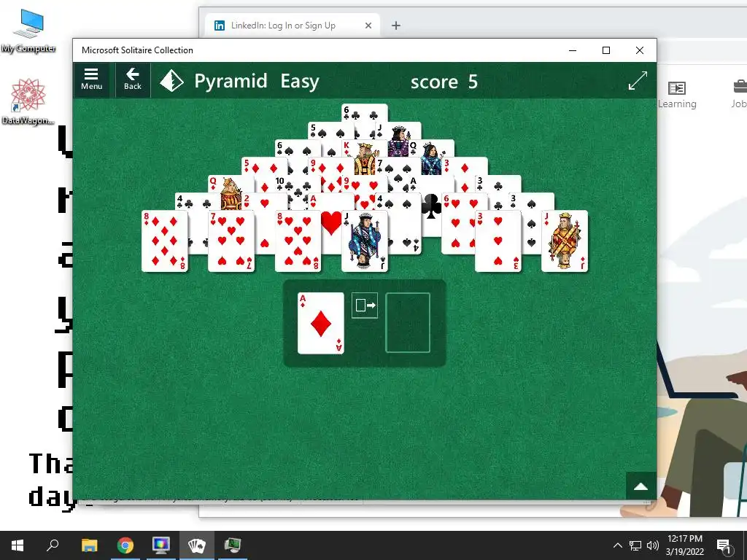Screen dimensions: 747x560
Task: Expand the bottom toolbar with up arrow
Action: (x=640, y=486)
